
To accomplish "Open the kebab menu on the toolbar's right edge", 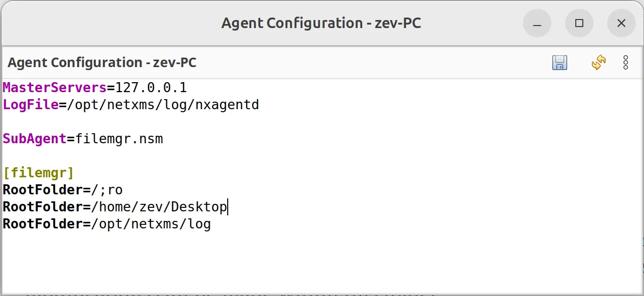I will 626,63.
